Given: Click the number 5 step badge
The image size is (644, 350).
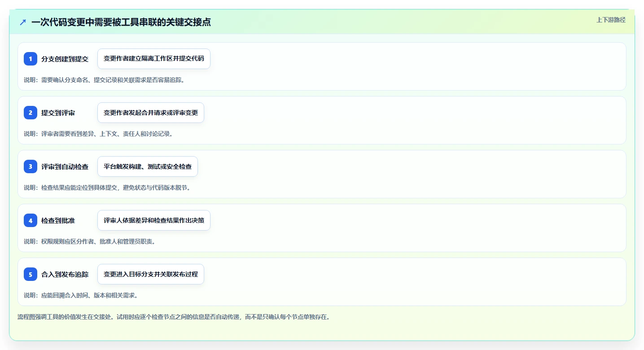Looking at the screenshot, I should [x=31, y=274].
